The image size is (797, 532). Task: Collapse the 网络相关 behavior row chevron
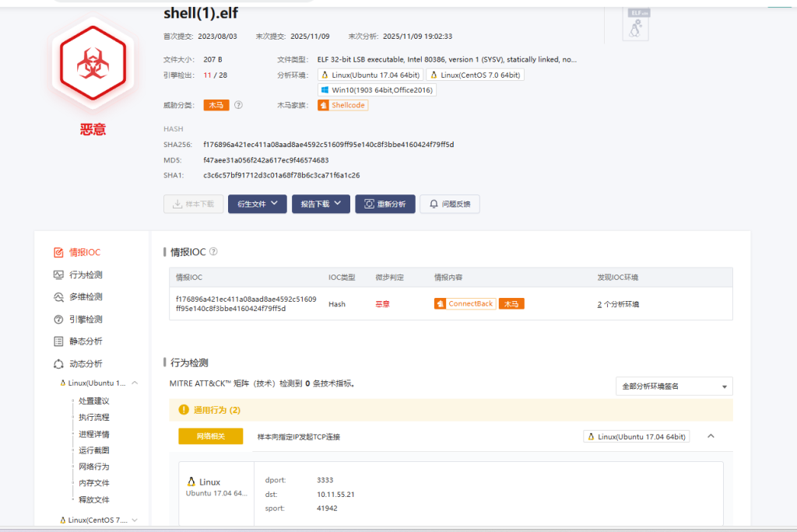point(711,436)
